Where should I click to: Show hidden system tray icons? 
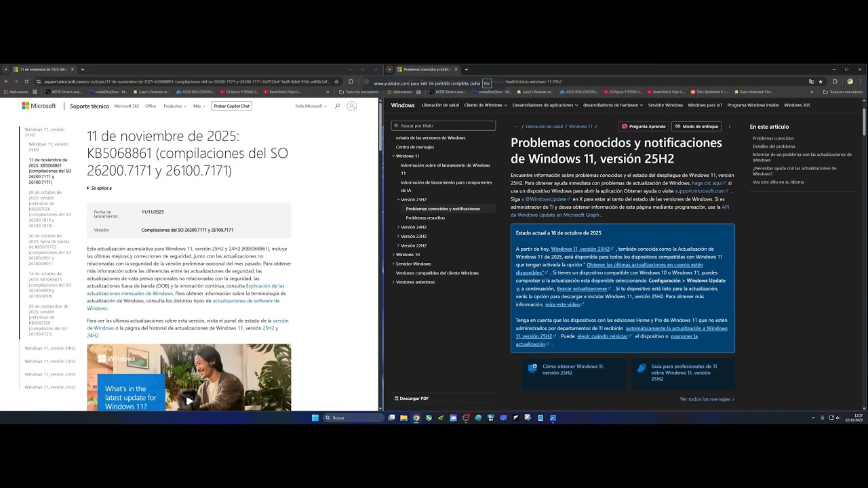[813, 418]
